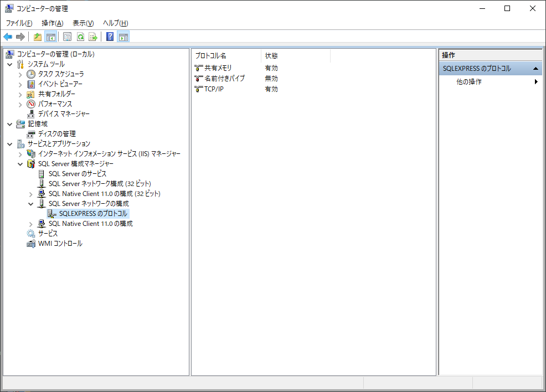
Task: Click the 共有メモリ protocol icon
Action: [x=198, y=68]
